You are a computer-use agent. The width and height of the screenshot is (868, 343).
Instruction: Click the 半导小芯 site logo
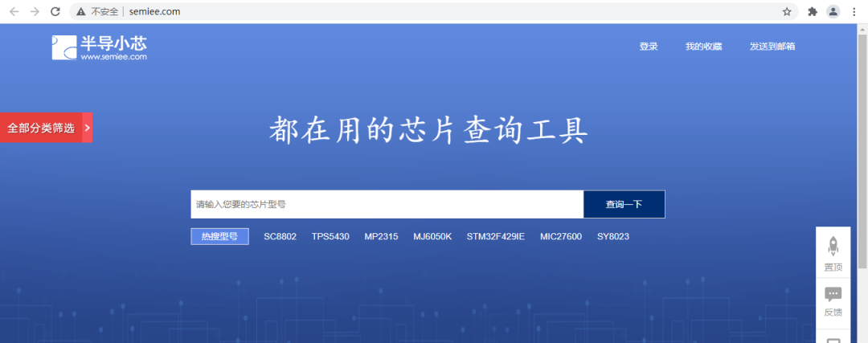(x=100, y=47)
